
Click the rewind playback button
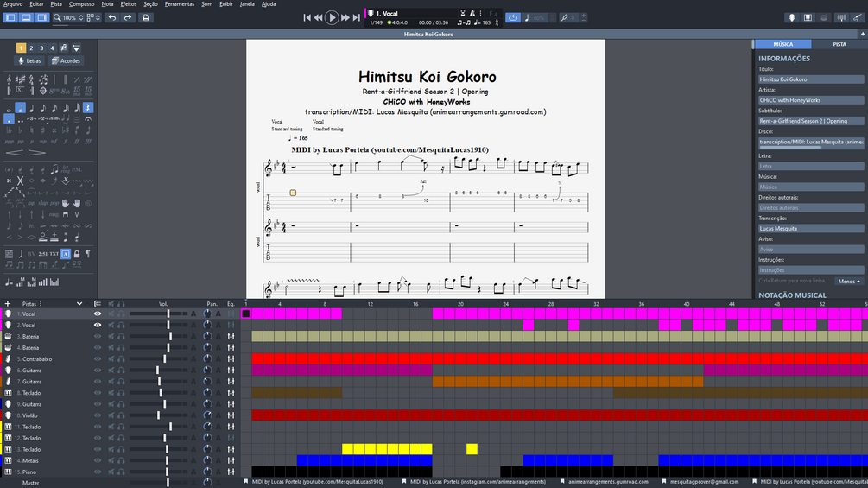319,17
